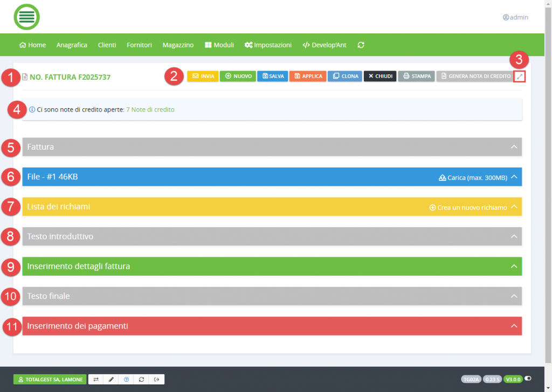The image size is (552, 392).
Task: Click the pencil edit icon in footer
Action: coord(111,380)
